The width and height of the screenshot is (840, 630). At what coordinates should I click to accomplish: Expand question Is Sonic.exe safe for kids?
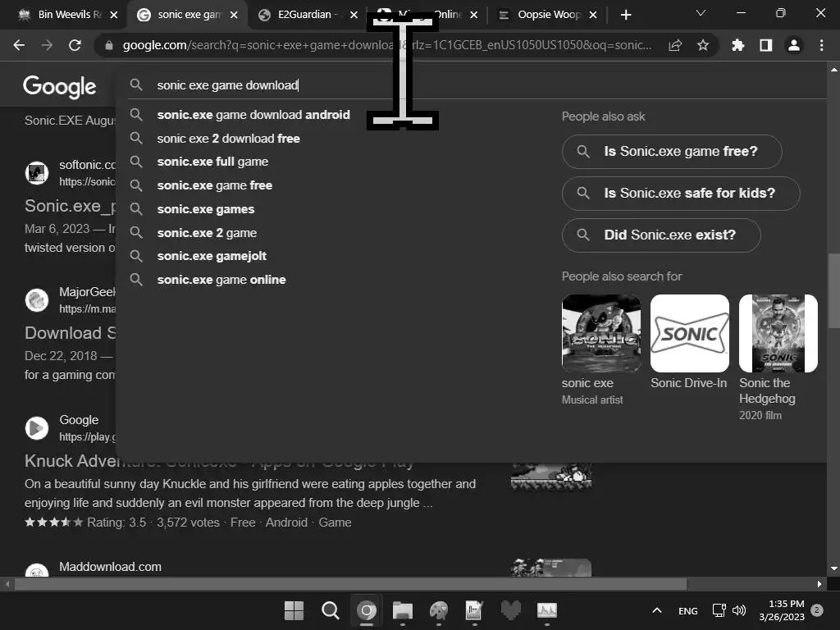click(x=681, y=194)
